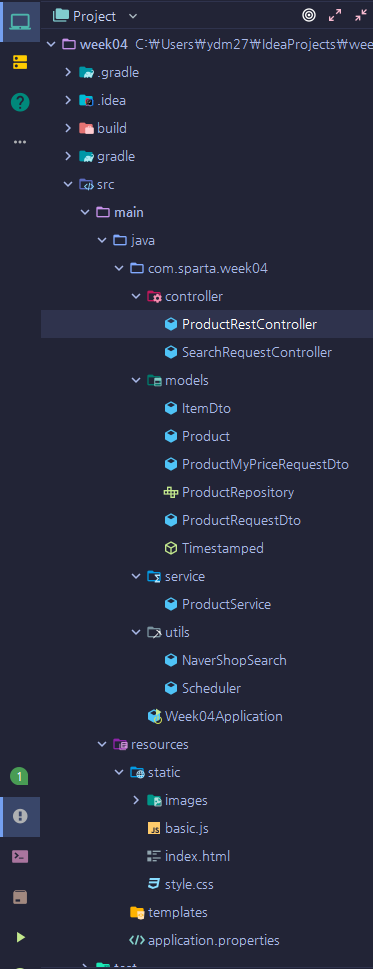Collapse the src folder
This screenshot has width=373, height=969.
[69, 184]
